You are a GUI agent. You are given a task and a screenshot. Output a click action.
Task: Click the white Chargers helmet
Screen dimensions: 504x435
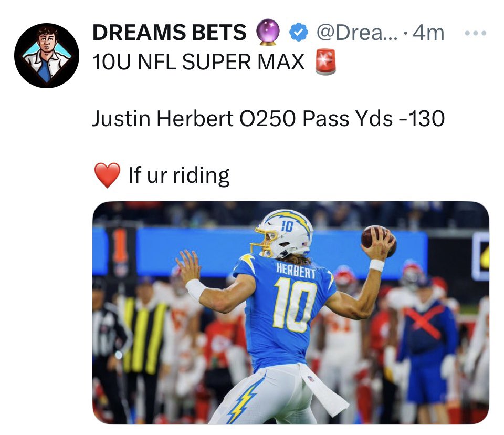(x=282, y=234)
